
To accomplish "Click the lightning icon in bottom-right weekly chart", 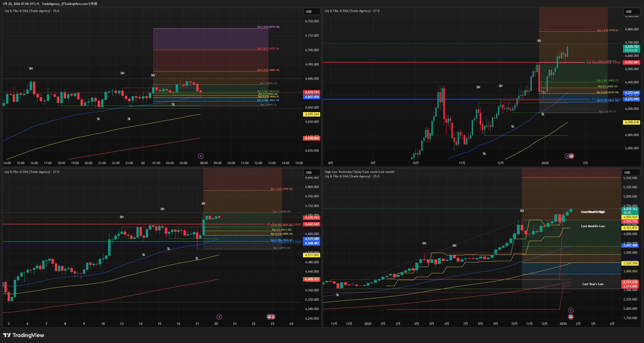I will [571, 310].
